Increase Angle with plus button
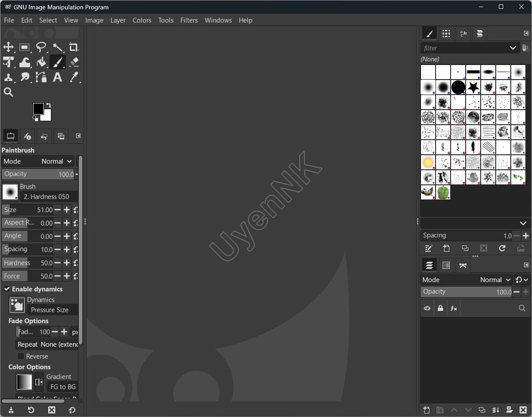 click(x=67, y=236)
